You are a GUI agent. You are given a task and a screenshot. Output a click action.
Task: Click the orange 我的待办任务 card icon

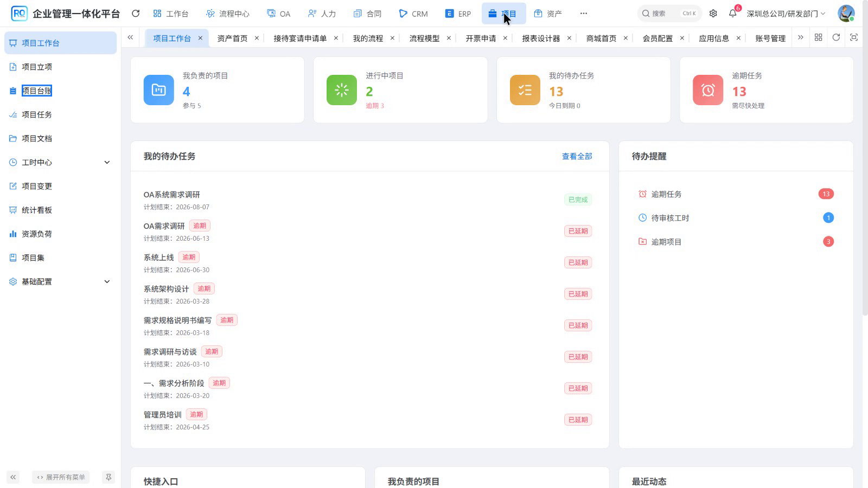525,90
